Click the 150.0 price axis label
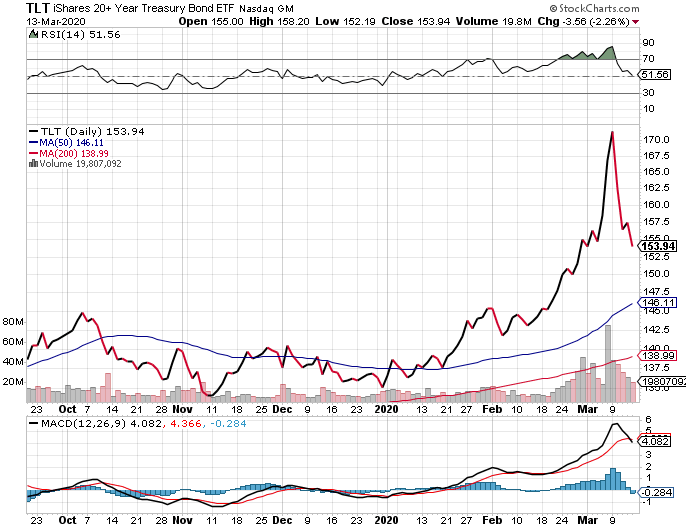The width and height of the screenshot is (693, 525). [656, 274]
